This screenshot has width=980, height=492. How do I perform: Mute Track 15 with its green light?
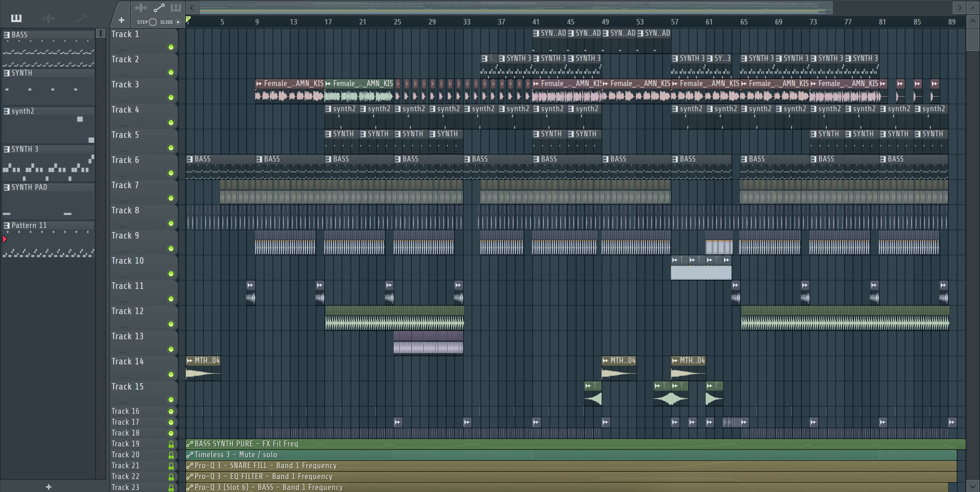171,399
